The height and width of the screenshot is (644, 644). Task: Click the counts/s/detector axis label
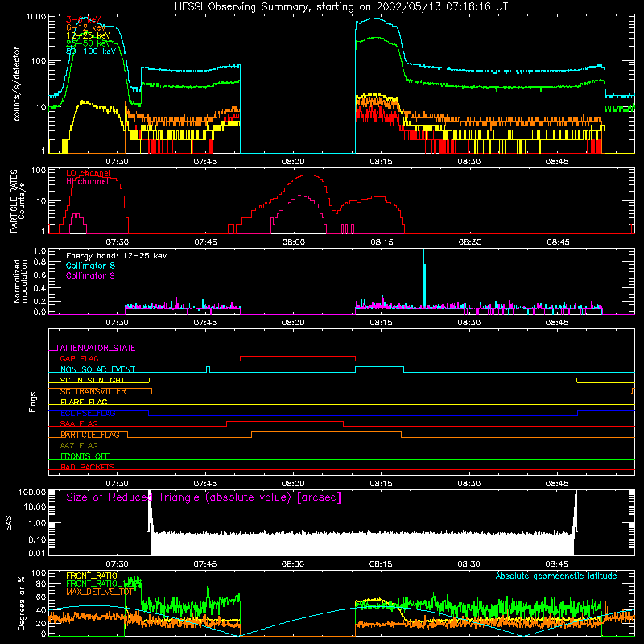click(x=16, y=84)
